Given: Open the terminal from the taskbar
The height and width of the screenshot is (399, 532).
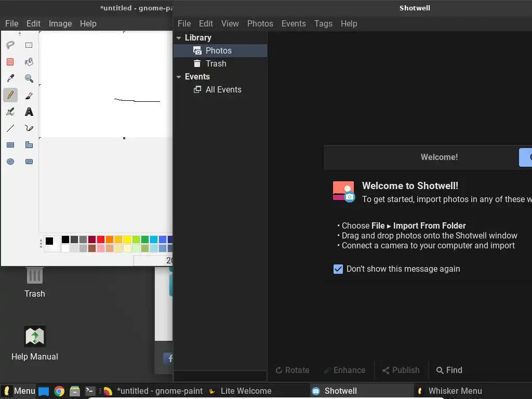Looking at the screenshot, I should (x=90, y=391).
